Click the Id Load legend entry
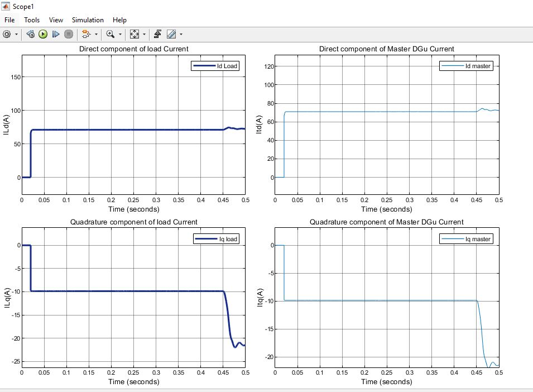The width and height of the screenshot is (533, 392). click(227, 66)
